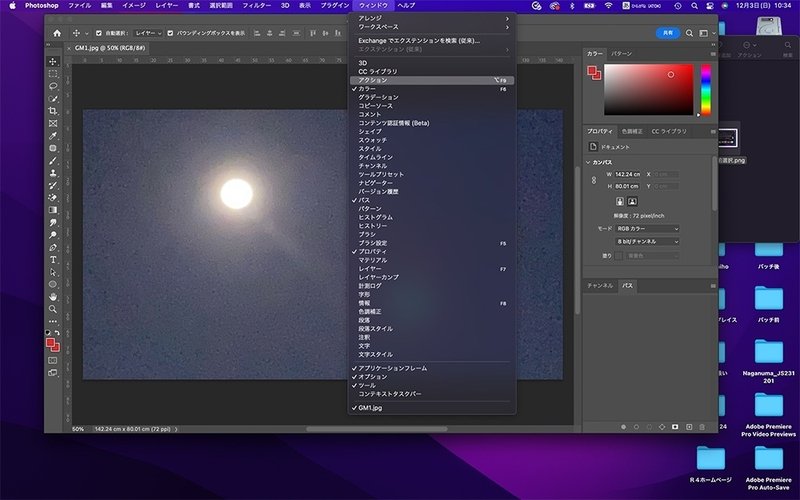Viewport: 800px width, 500px height.
Task: Select the Brush tool
Action: tap(53, 161)
